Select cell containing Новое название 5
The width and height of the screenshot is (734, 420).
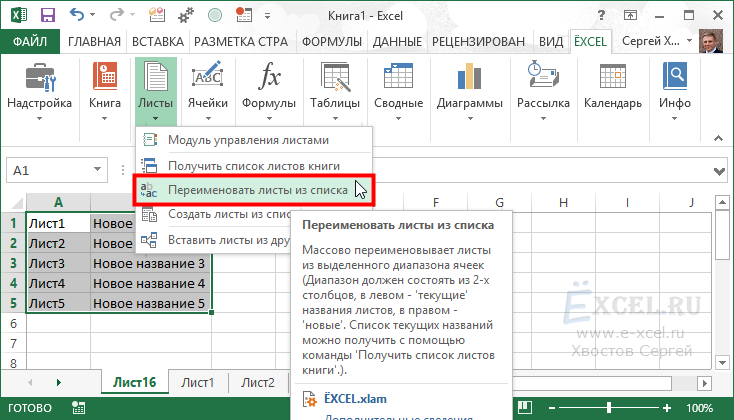151,303
